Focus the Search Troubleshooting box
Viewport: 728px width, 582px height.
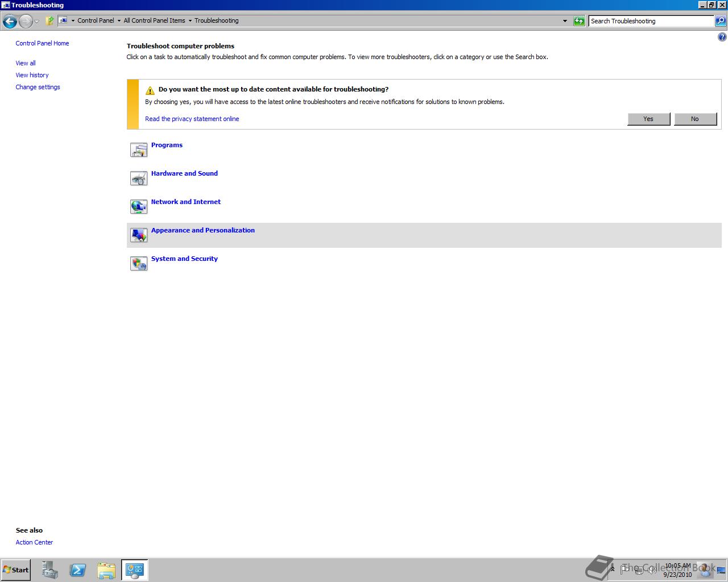pyautogui.click(x=651, y=21)
